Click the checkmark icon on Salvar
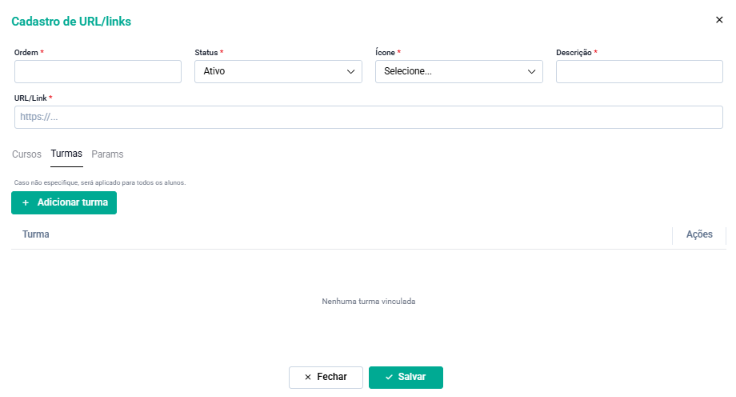Image resolution: width=736 pixels, height=397 pixels. (389, 377)
